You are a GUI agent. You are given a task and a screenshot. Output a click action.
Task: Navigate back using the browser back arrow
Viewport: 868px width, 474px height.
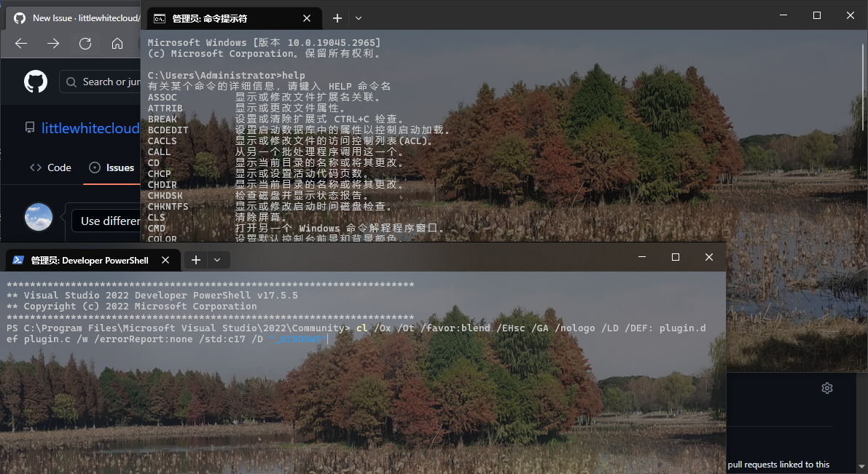pos(20,44)
